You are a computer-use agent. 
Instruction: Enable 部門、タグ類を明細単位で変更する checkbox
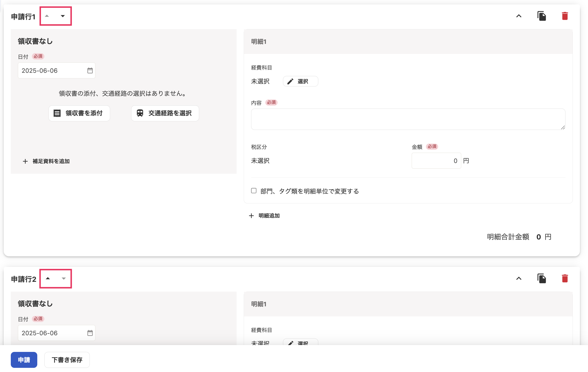(254, 191)
